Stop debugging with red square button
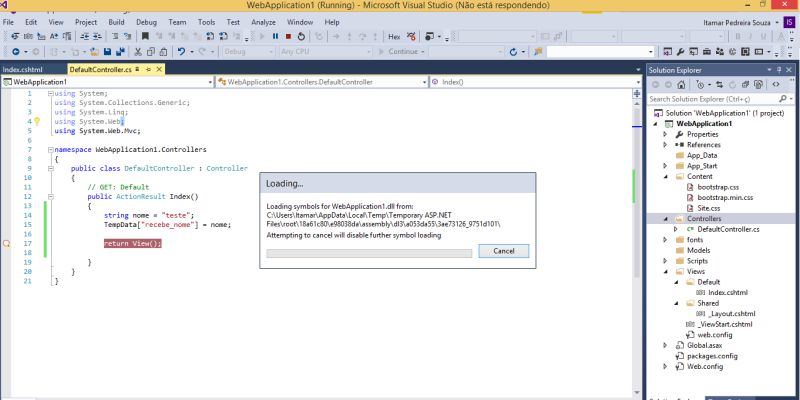 click(x=288, y=36)
